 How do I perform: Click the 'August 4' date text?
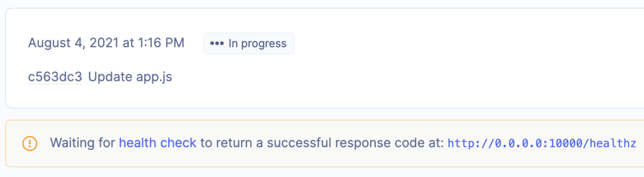(x=55, y=43)
